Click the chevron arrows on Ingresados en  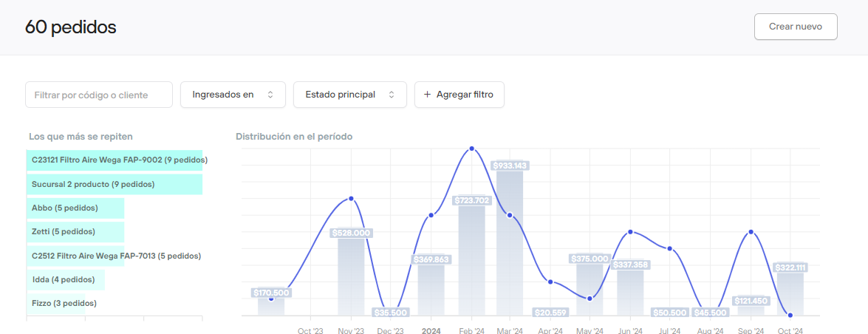[x=270, y=95]
